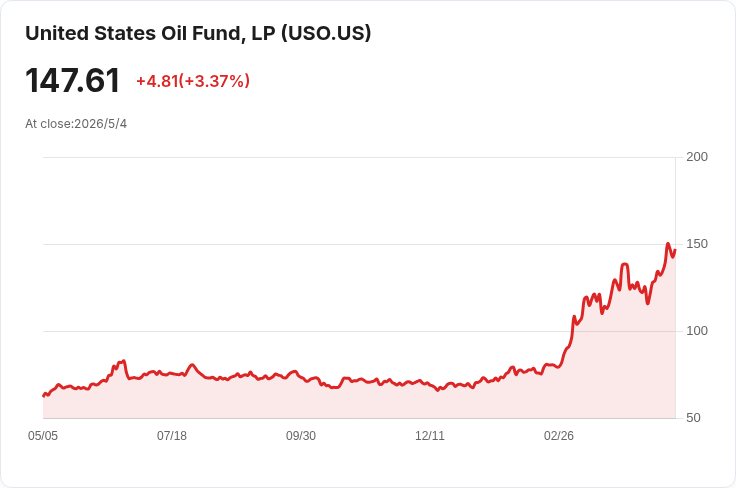Click the (USO.US) ticker symbol in title
This screenshot has height=488, width=736.
tap(326, 34)
